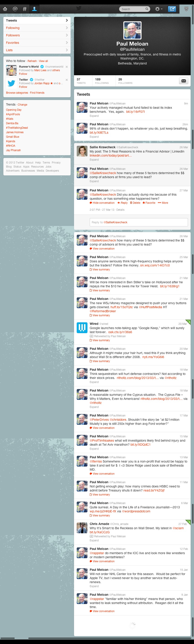
Task: Open Browse categories link
Action: (x=17, y=93)
